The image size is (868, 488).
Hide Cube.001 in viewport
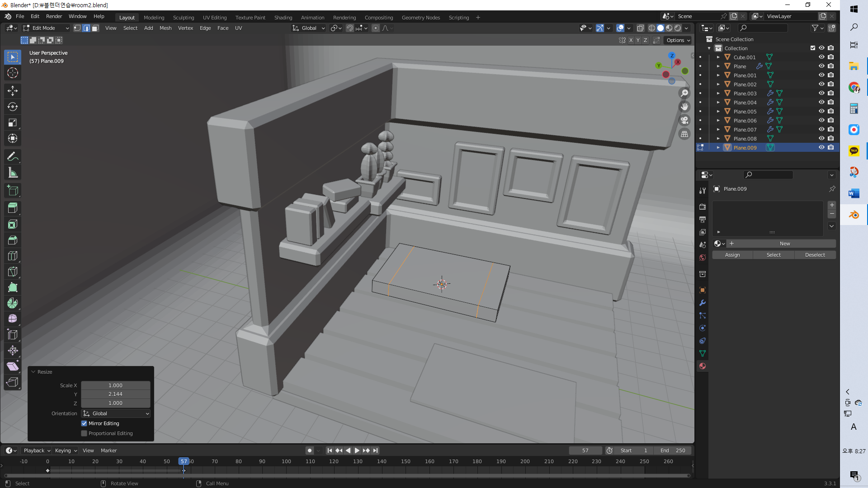[x=821, y=57]
